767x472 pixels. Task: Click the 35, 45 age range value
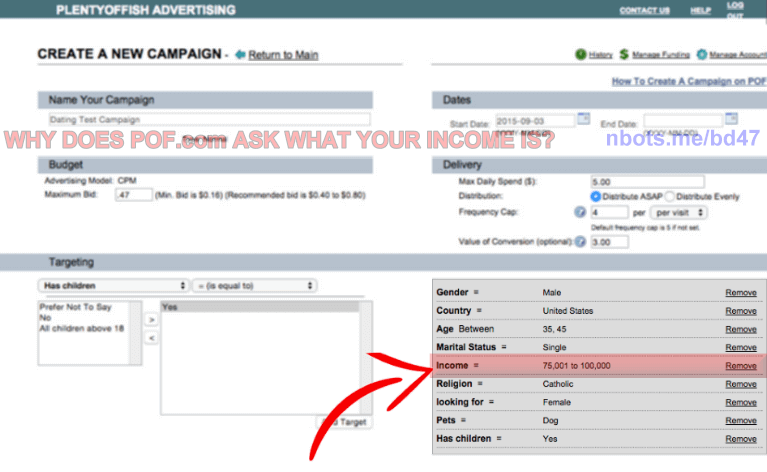pyautogui.click(x=554, y=329)
